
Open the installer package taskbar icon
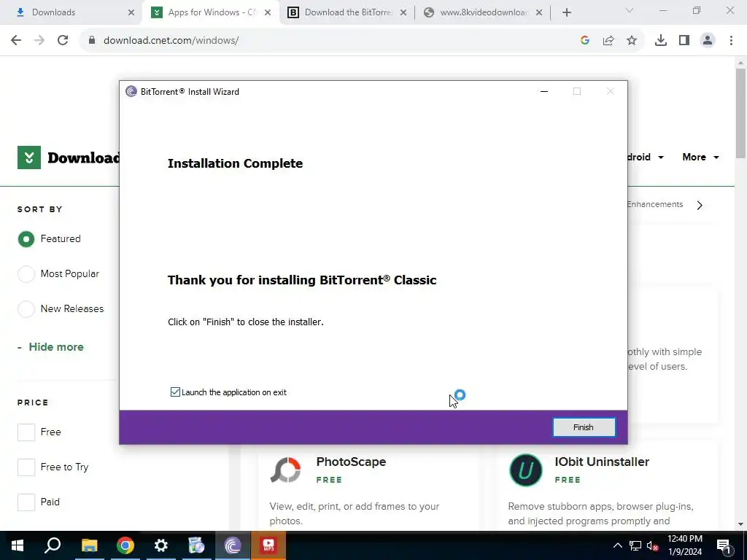pyautogui.click(x=196, y=545)
